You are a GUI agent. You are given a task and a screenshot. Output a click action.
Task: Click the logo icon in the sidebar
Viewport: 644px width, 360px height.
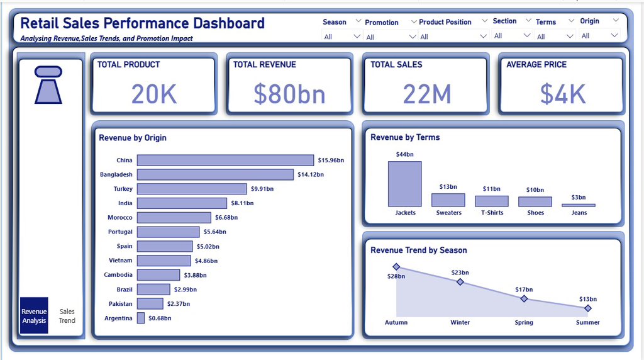48,85
